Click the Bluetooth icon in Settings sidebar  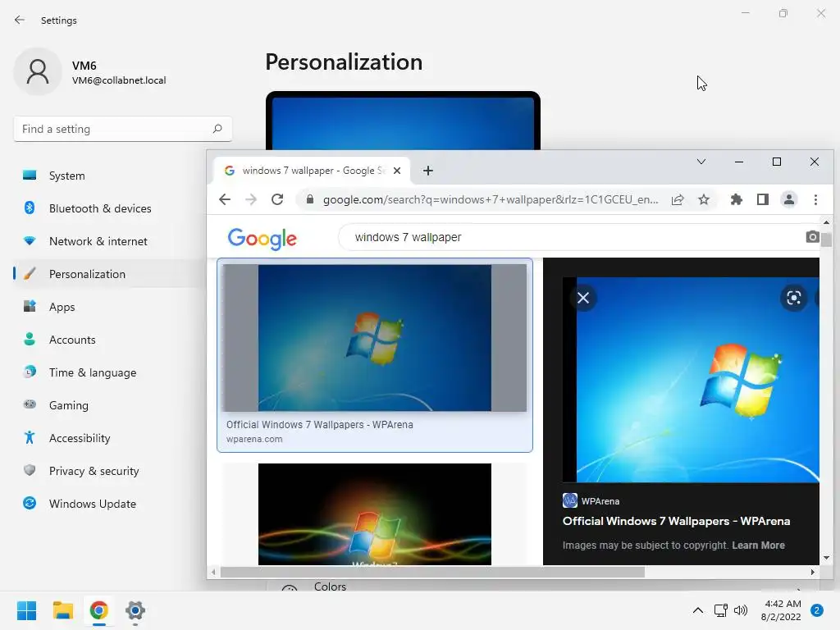(x=30, y=208)
